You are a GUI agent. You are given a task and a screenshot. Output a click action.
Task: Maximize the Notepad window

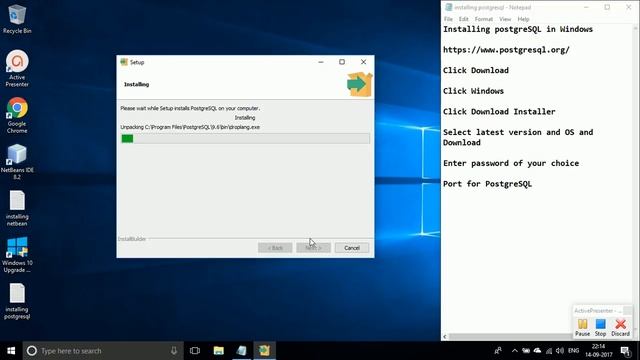[x=607, y=7]
